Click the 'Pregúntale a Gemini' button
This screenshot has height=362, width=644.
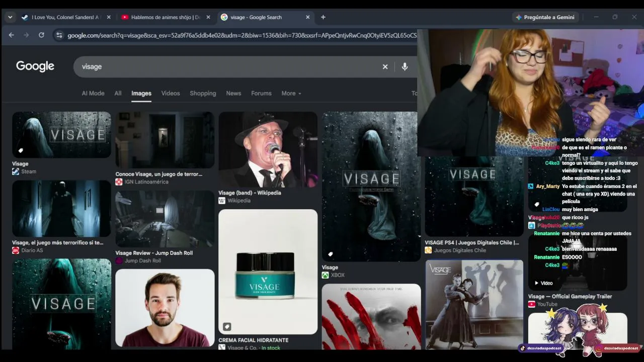[545, 17]
